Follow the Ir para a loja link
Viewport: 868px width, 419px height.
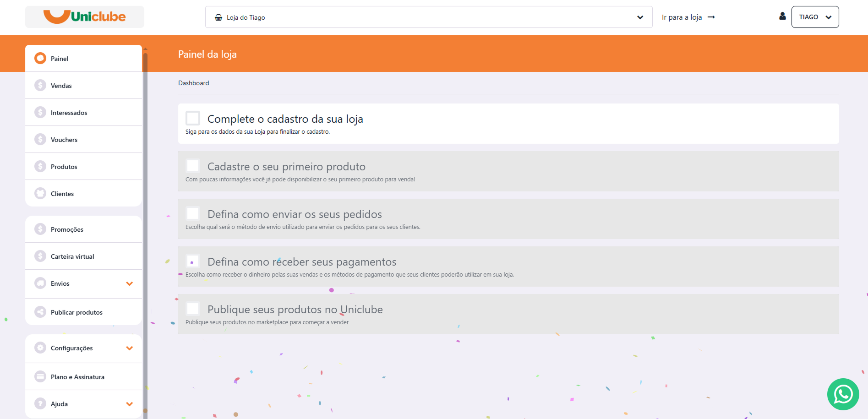pyautogui.click(x=688, y=17)
